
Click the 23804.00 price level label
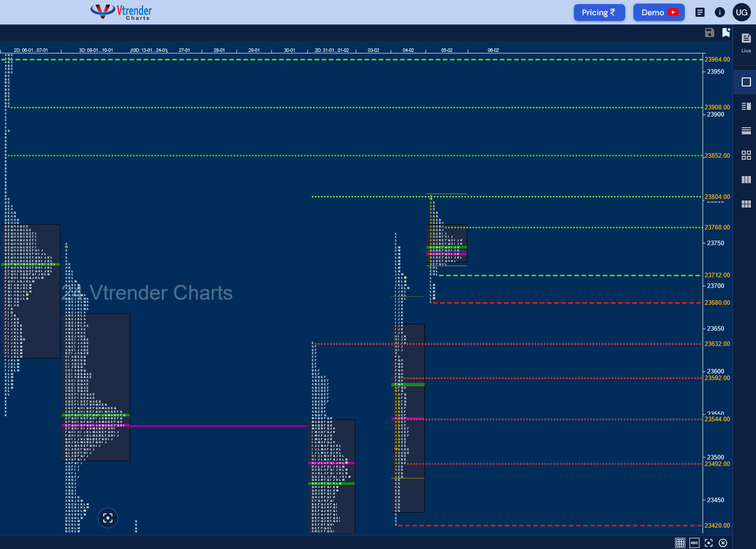tap(718, 197)
